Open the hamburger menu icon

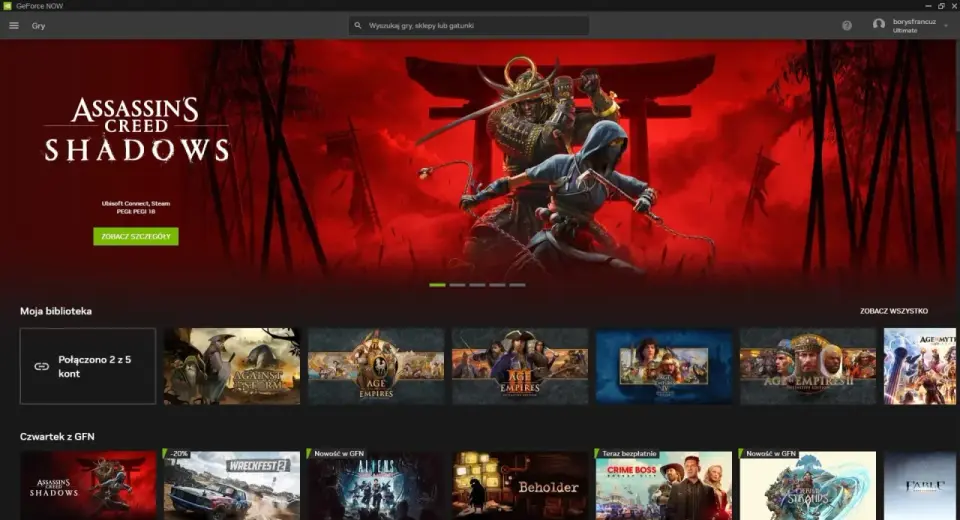pyautogui.click(x=13, y=26)
